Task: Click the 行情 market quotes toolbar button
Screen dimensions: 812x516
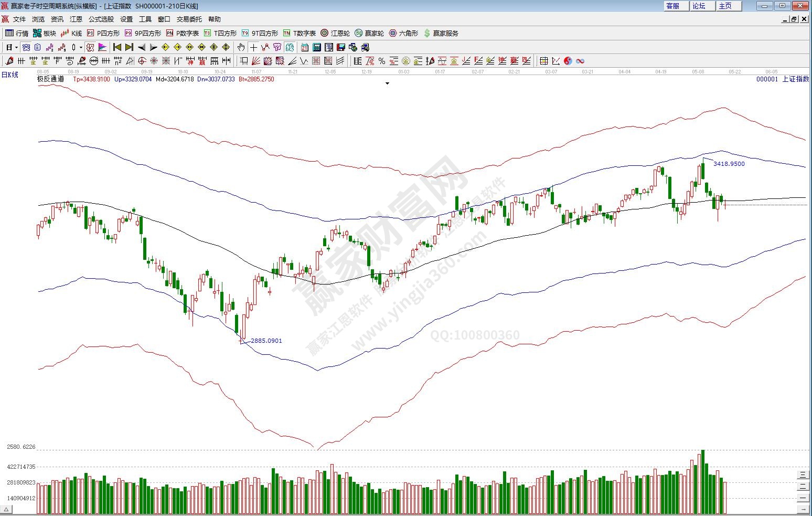Action: [17, 33]
